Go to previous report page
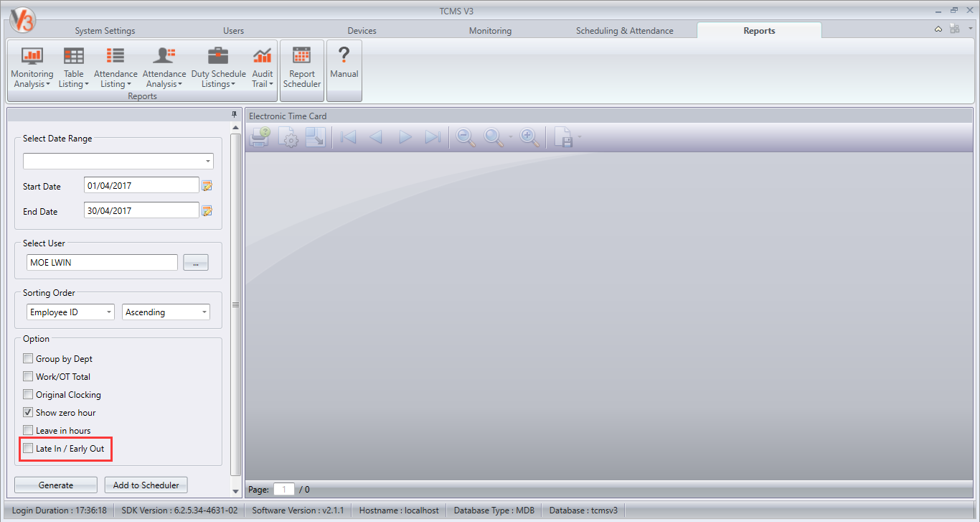This screenshot has width=980, height=522. [376, 137]
